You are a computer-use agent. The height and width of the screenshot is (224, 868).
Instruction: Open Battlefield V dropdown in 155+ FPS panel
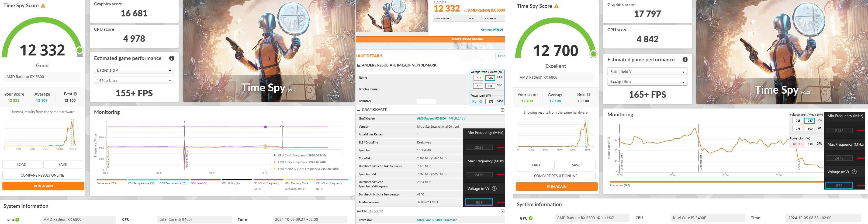coord(134,70)
